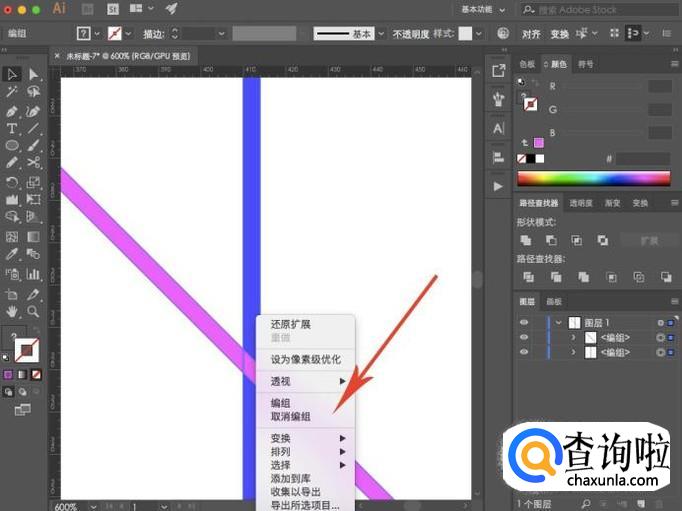Viewport: 682px width, 511px height.
Task: Select the Type tool in toolbar
Action: point(12,128)
